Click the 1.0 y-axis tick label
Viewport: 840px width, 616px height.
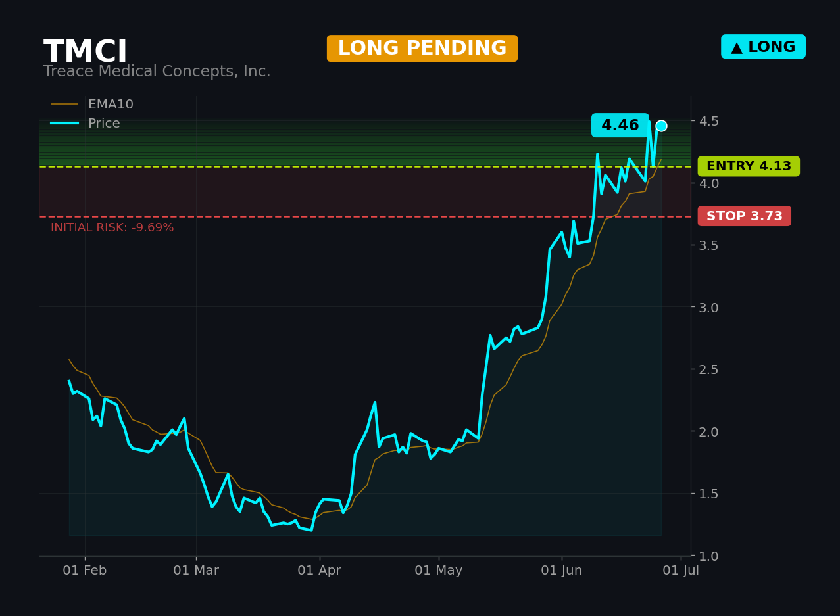click(x=709, y=556)
